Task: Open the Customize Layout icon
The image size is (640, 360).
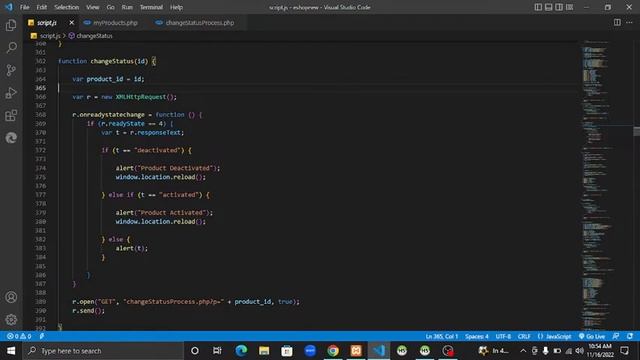Action: (569, 7)
